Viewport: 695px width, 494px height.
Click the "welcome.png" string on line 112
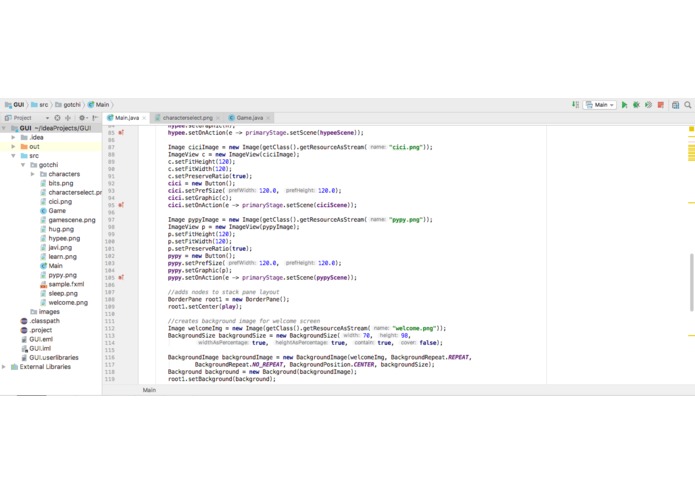[415, 328]
